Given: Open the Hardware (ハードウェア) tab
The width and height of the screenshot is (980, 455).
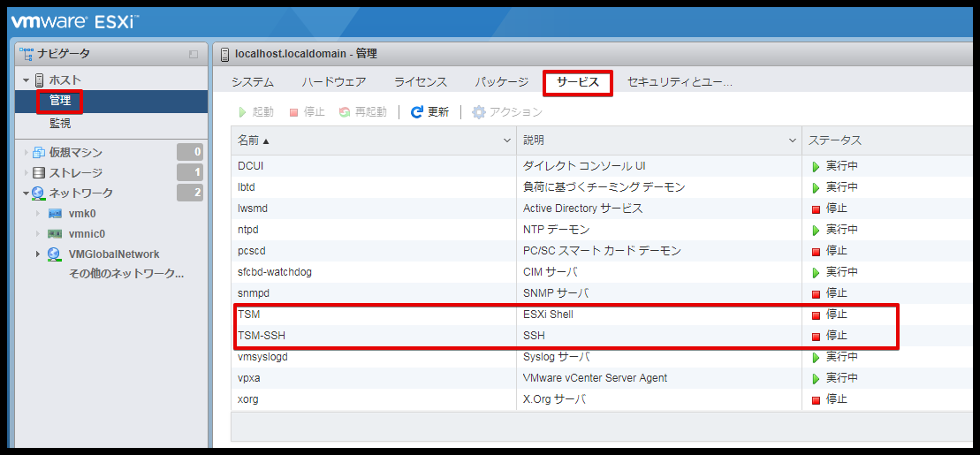Looking at the screenshot, I should 334,82.
